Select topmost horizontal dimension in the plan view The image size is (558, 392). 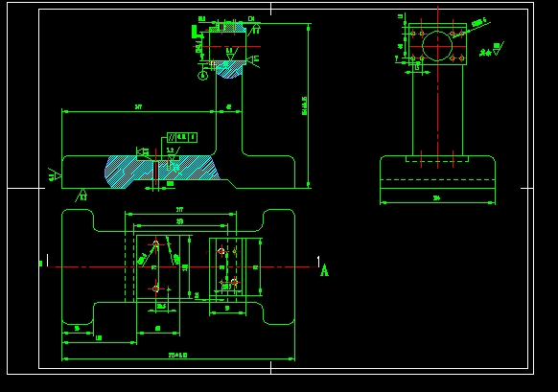[180, 212]
